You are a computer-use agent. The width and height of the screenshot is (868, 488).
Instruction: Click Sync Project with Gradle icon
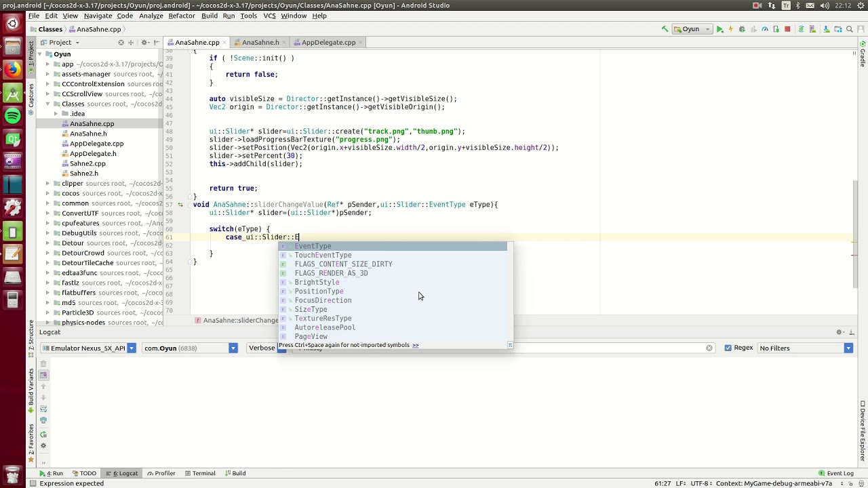(x=801, y=29)
